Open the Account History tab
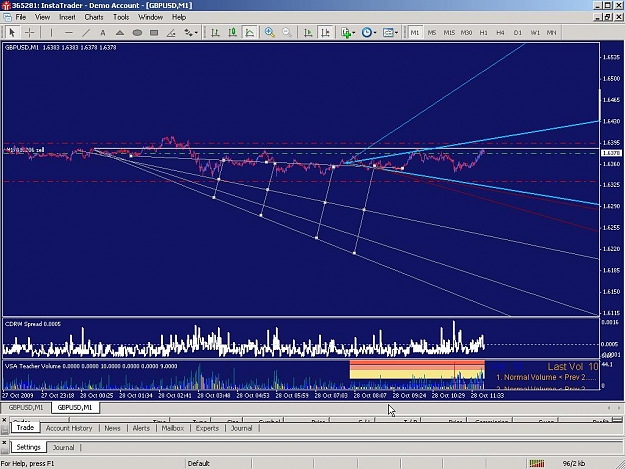This screenshot has width=625, height=469. (x=69, y=428)
